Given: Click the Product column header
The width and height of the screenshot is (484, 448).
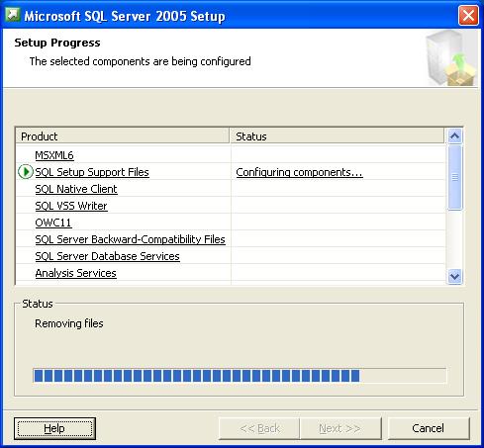Looking at the screenshot, I should click(x=123, y=136).
